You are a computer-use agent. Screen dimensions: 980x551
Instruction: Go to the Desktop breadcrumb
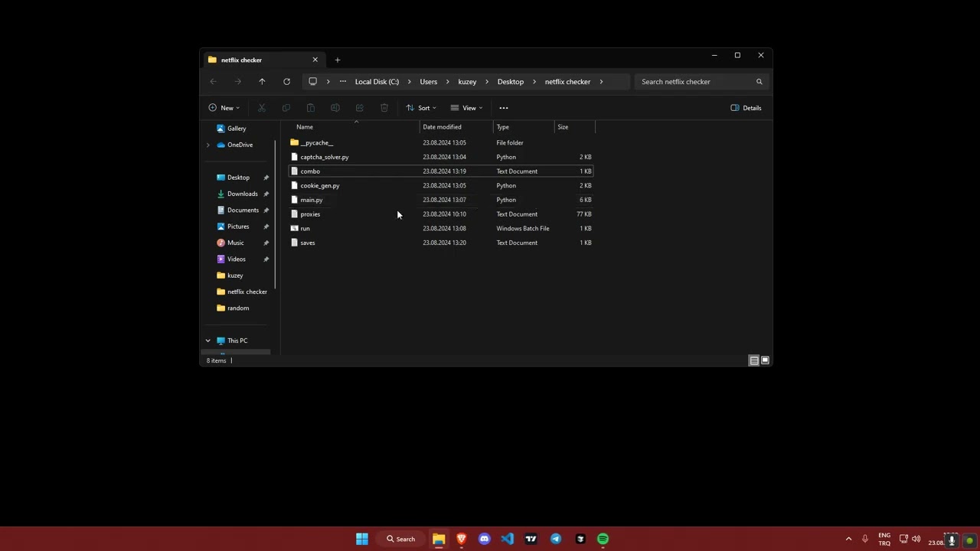[x=510, y=82]
